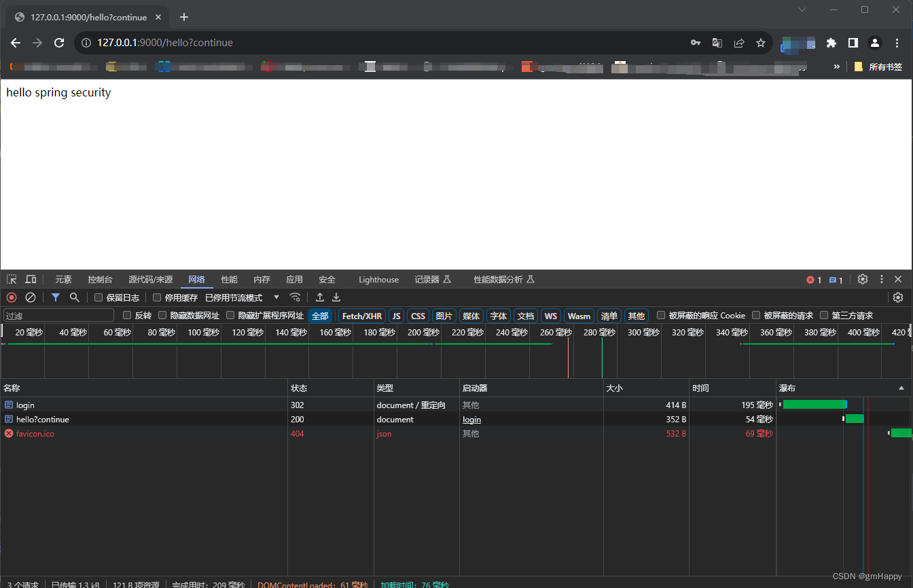Viewport: 913px width, 588px height.
Task: Check the 被屏蔽的请求 checkbox
Action: point(756,315)
